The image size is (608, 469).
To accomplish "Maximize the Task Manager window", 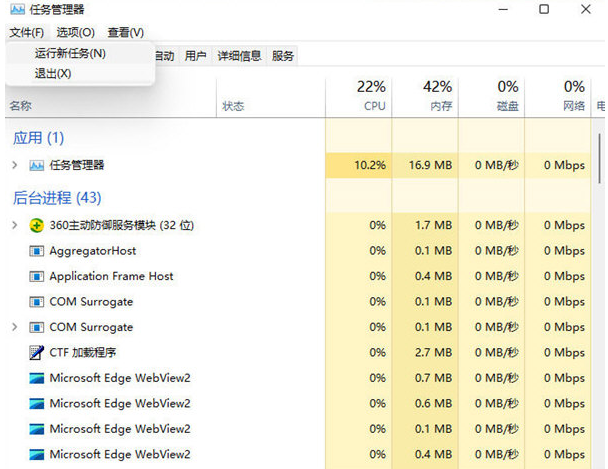I will tap(544, 9).
